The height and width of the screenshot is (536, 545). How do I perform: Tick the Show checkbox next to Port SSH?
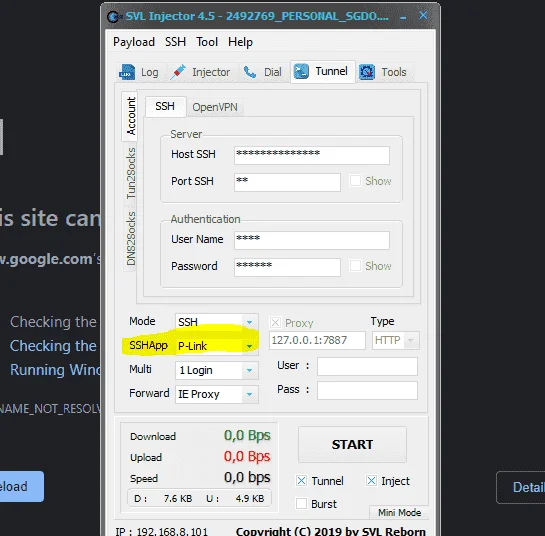[355, 181]
